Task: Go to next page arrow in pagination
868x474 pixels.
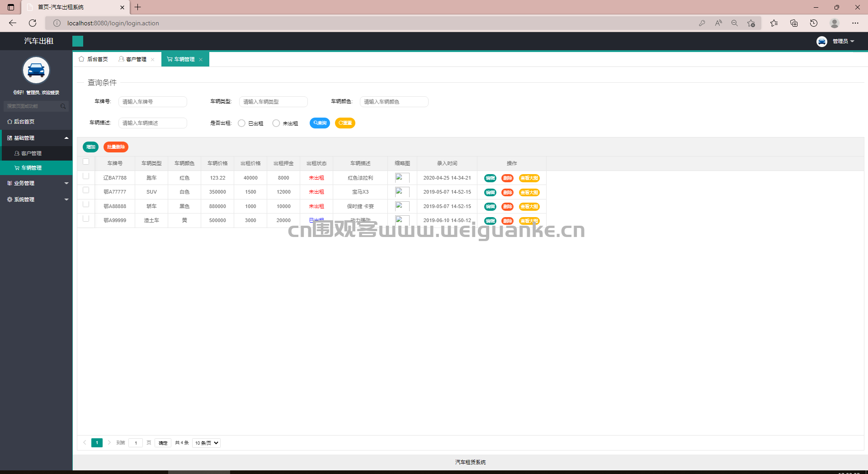Action: pyautogui.click(x=109, y=443)
